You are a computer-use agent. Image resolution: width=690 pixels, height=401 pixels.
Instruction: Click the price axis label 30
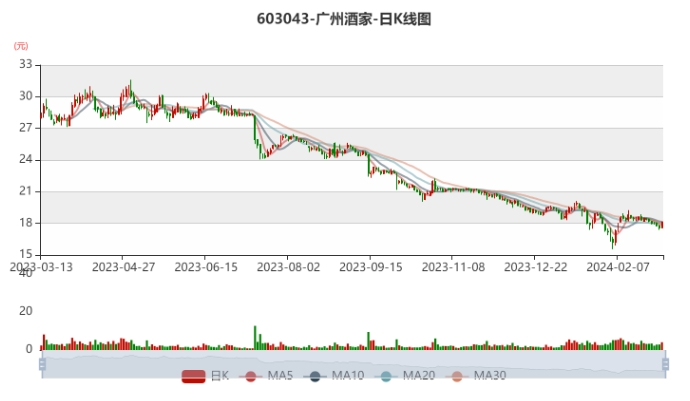pyautogui.click(x=26, y=96)
